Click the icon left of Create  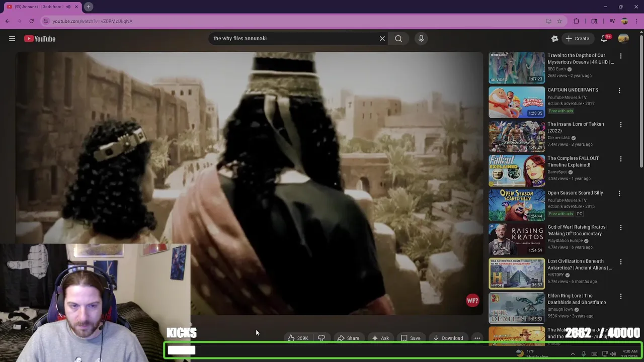point(554,39)
